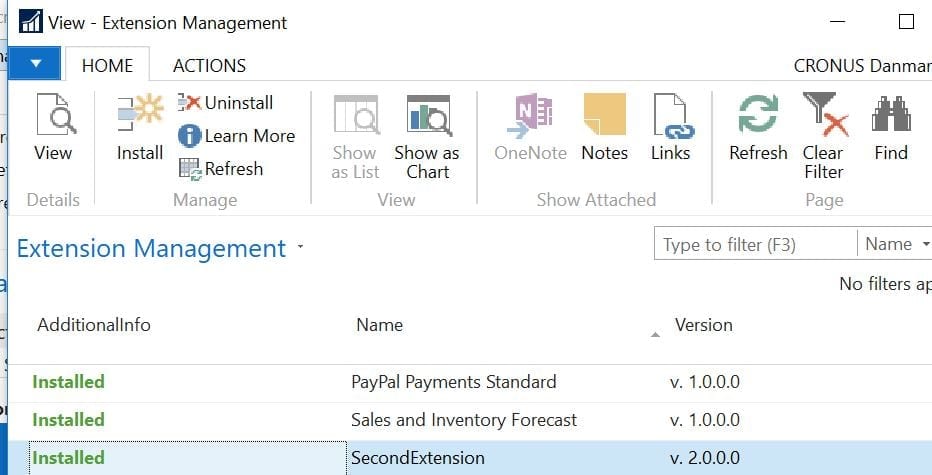932x475 pixels.
Task: Click version v. 2.0.0.0 cell
Action: tap(705, 458)
